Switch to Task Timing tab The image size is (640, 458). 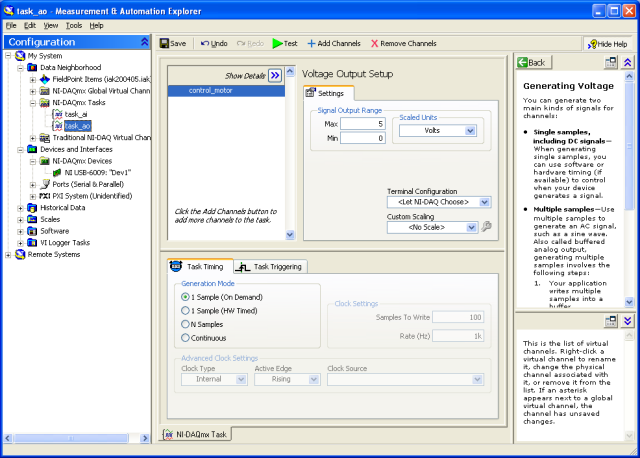[200, 266]
